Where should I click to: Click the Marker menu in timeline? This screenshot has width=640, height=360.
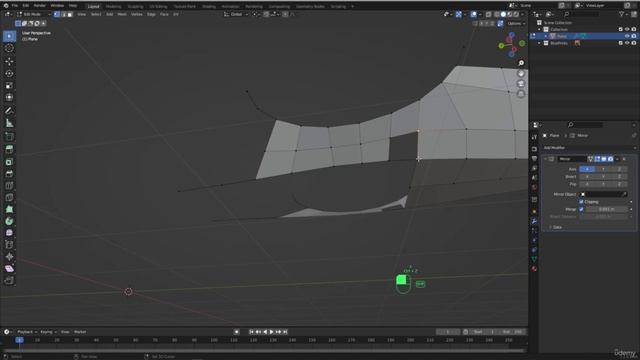[80, 332]
